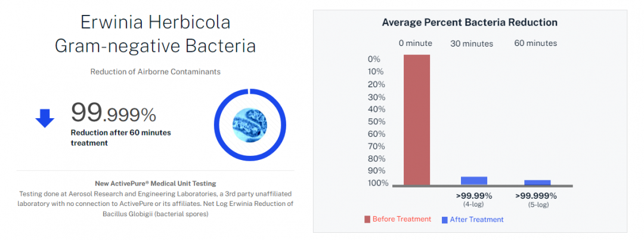Image resolution: width=644 pixels, height=240 pixels.
Task: Click the 60 minutes column label
Action: (x=535, y=43)
